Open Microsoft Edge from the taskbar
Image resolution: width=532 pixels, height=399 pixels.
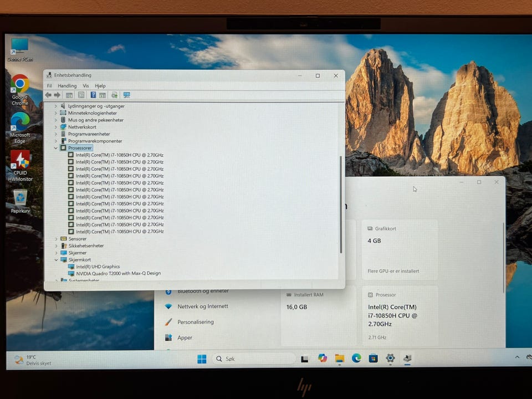(356, 358)
